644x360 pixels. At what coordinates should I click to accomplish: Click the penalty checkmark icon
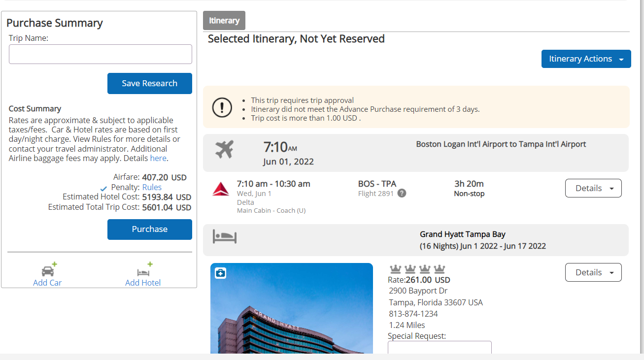click(103, 189)
